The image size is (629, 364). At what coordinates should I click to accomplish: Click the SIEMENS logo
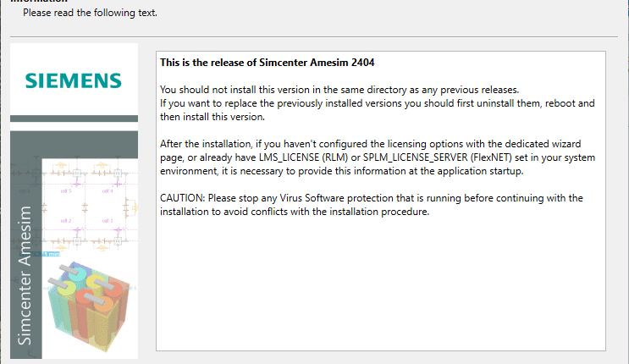point(74,80)
